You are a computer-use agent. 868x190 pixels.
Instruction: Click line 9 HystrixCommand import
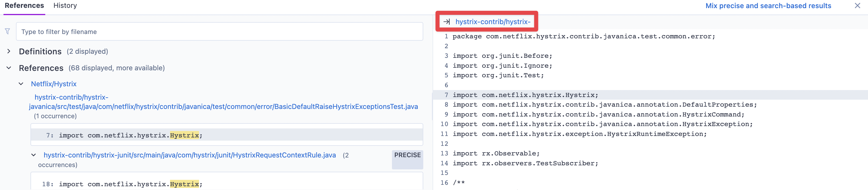[598, 114]
